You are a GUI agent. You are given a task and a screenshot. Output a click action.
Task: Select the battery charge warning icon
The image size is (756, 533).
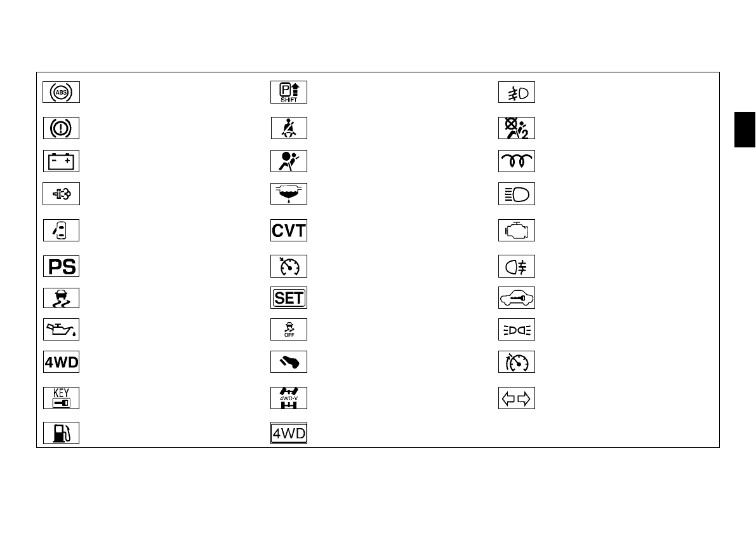click(61, 161)
